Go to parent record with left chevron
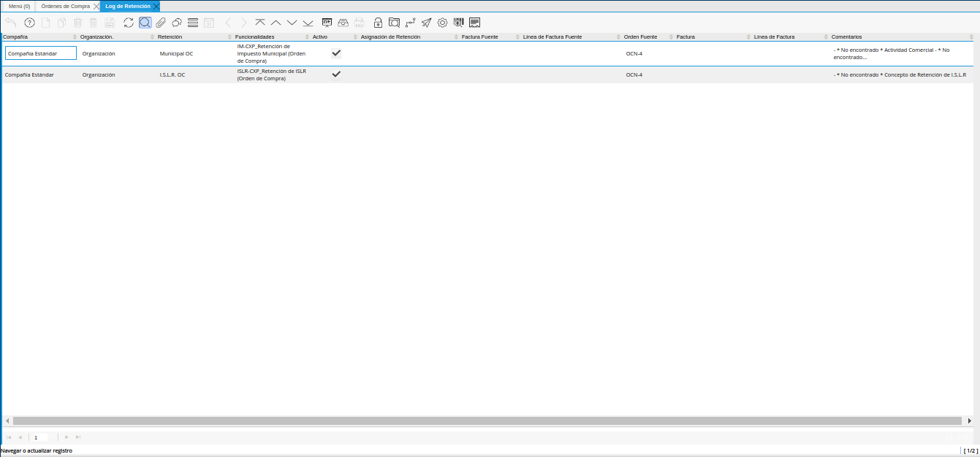 (228, 23)
